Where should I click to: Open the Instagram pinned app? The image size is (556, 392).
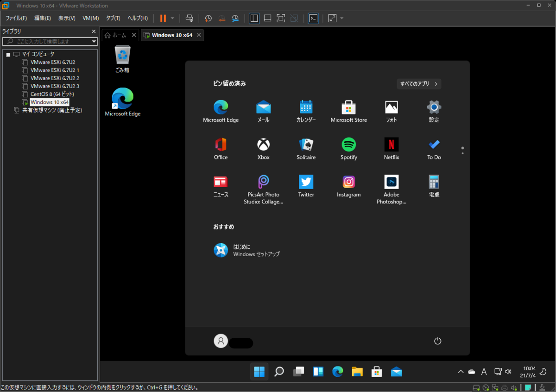348,187
